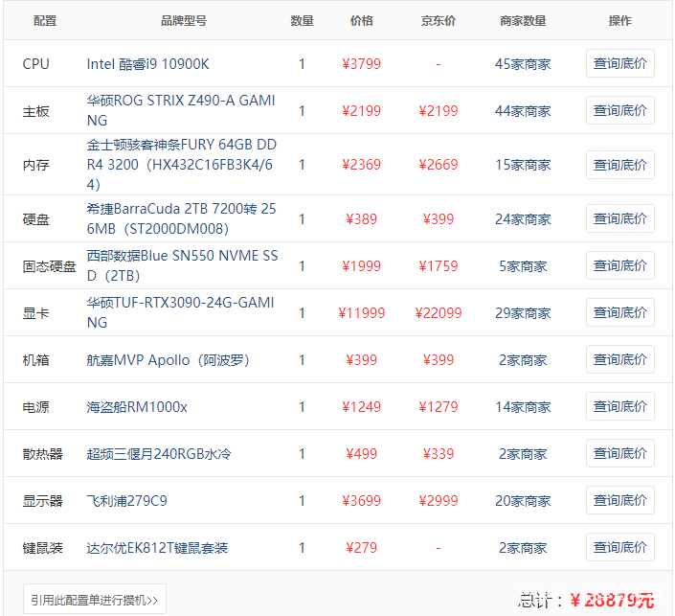Click the 配置 column header
The image size is (675, 616).
point(45,21)
